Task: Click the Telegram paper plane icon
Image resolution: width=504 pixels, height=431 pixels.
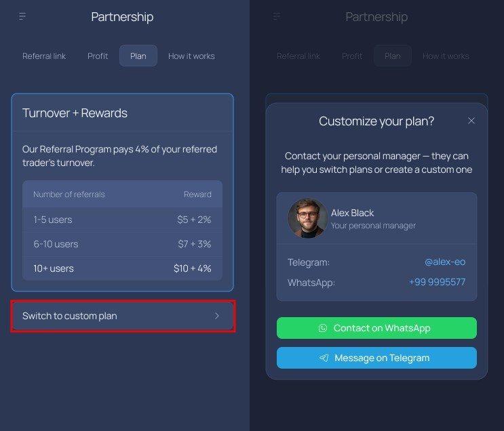Action: 324,358
